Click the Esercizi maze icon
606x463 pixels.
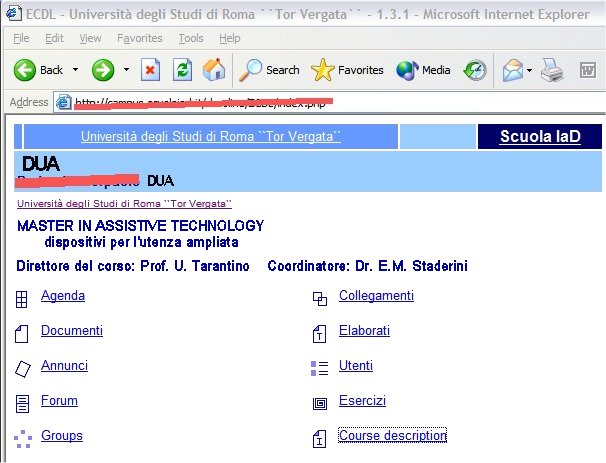(x=320, y=404)
